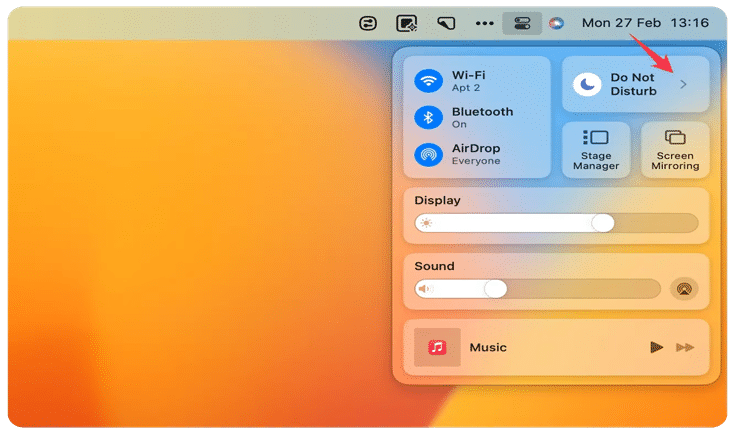The width and height of the screenshot is (735, 434).
Task: Toggle the Do Not Disturb moon icon
Action: (x=589, y=85)
